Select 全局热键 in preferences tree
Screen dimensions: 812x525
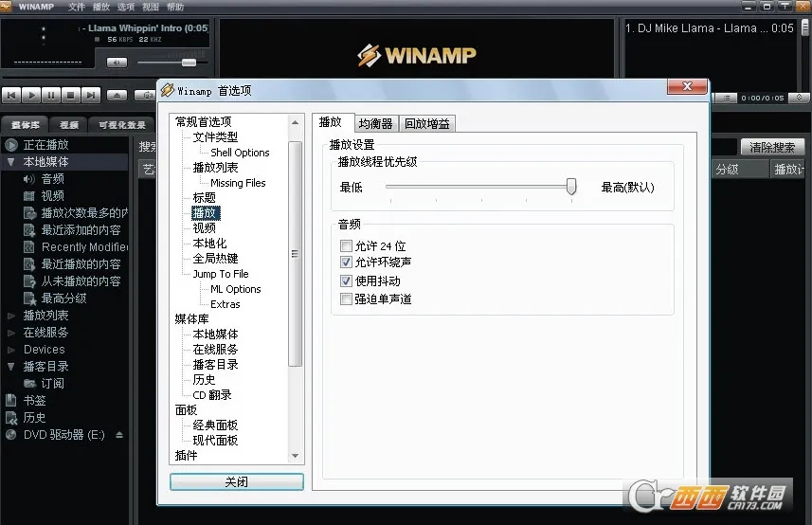[215, 259]
